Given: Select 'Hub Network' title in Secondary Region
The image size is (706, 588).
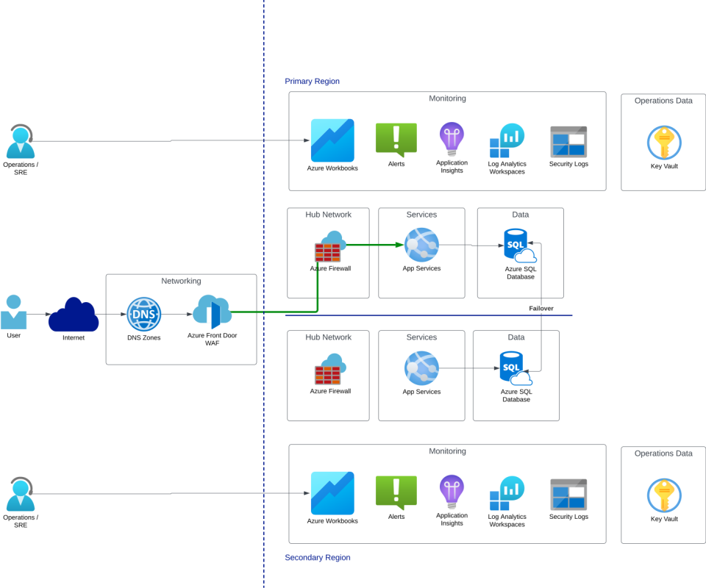Looking at the screenshot, I should point(328,337).
